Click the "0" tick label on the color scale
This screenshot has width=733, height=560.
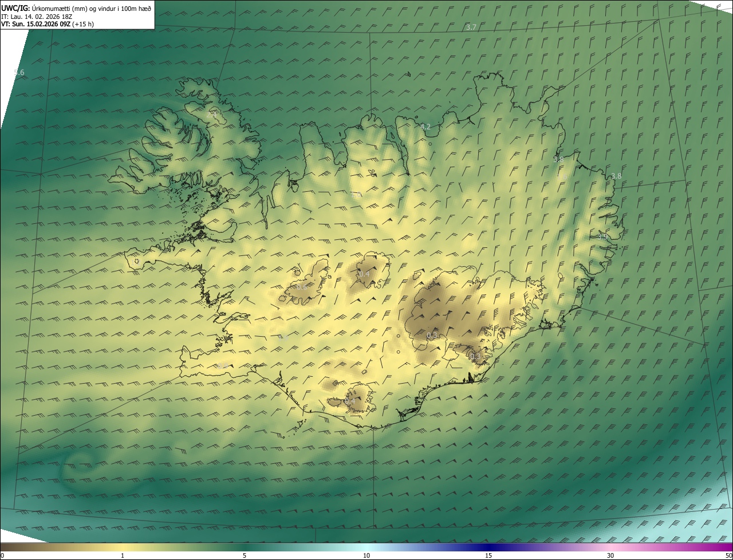(2, 555)
